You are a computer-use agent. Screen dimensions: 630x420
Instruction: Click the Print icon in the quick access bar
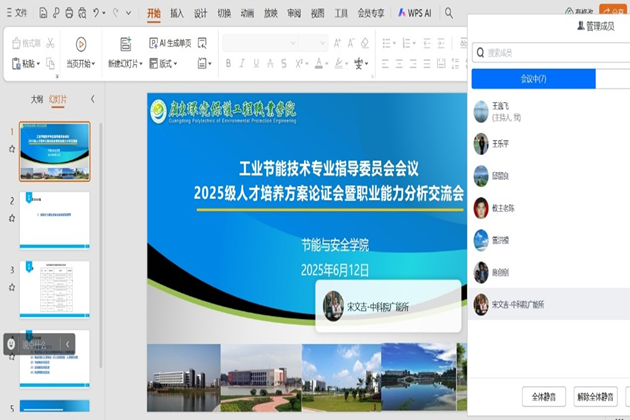(68, 14)
